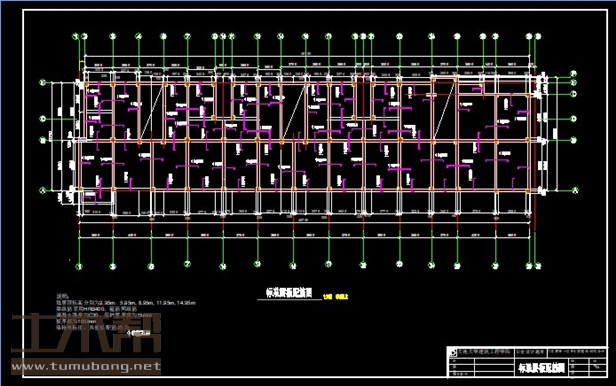Viewport: 616px width, 386px height.
Task: Select the 说明 notes heading
Action: (62, 296)
